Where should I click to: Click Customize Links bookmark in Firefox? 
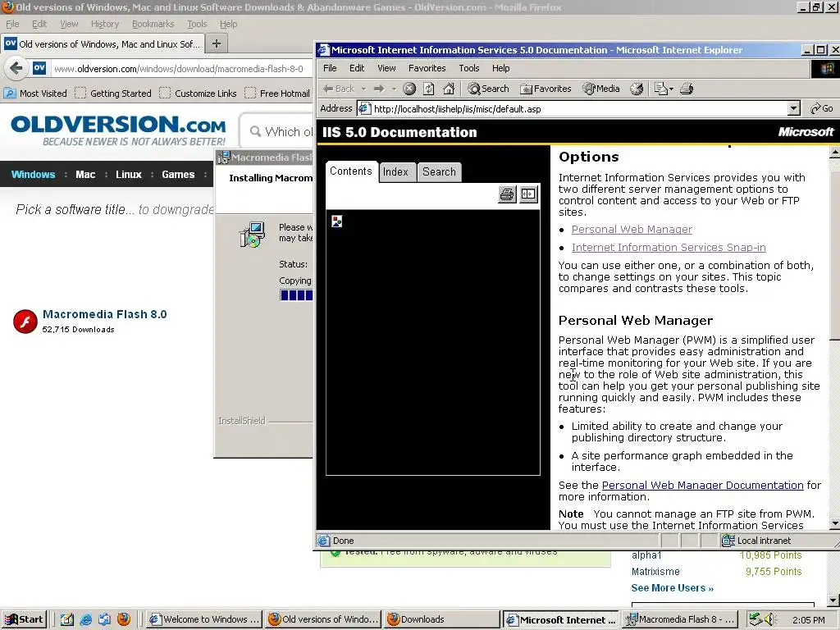(x=199, y=94)
